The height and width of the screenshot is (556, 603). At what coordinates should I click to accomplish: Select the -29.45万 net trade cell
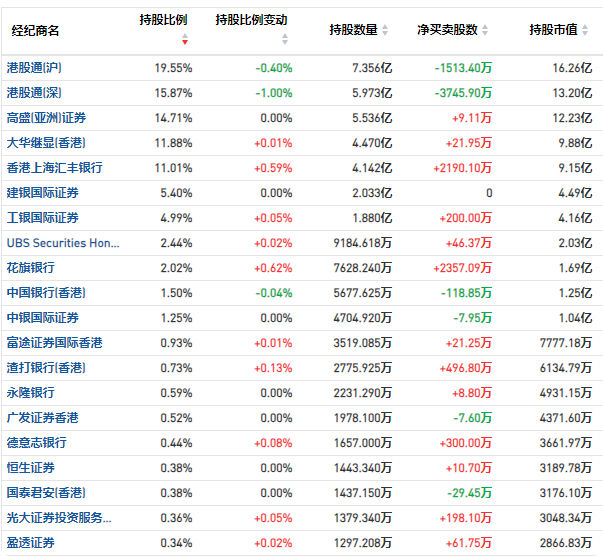point(470,493)
